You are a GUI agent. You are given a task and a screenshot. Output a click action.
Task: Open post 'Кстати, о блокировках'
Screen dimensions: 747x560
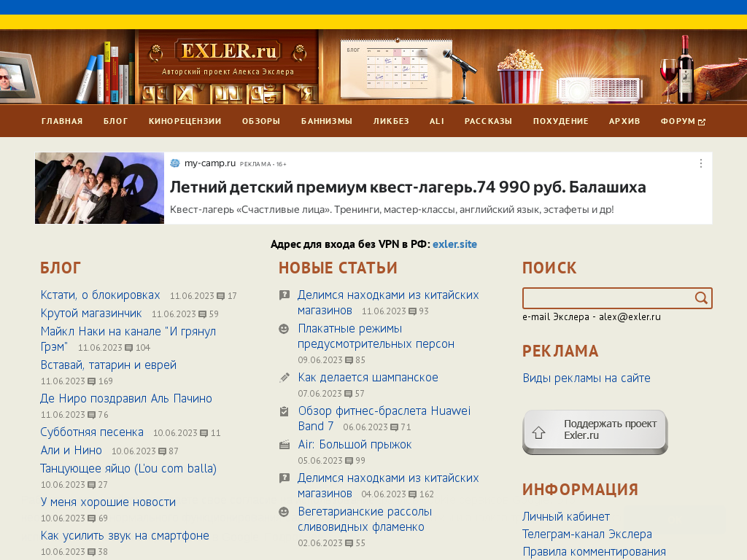[100, 295]
